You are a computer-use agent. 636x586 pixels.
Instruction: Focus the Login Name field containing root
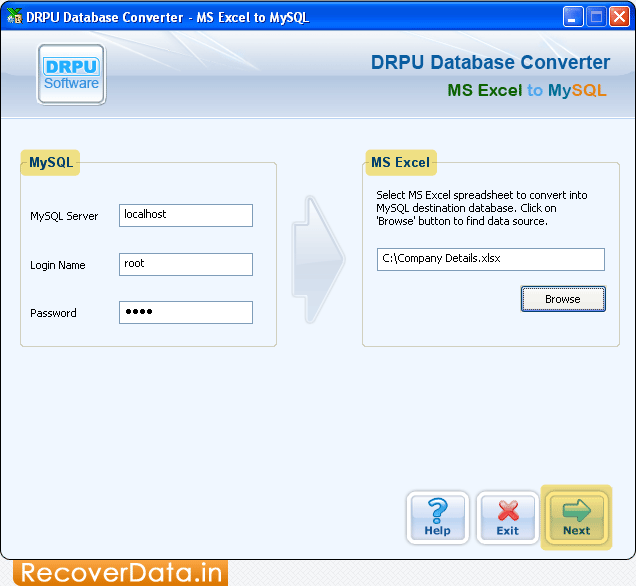(x=186, y=264)
